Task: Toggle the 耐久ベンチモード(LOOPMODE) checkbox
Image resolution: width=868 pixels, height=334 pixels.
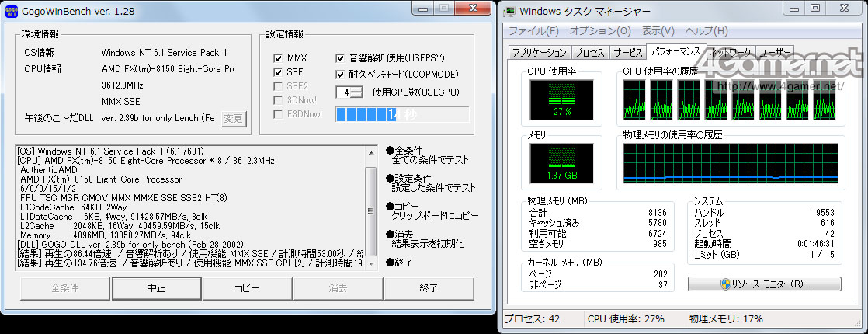Action: point(340,75)
